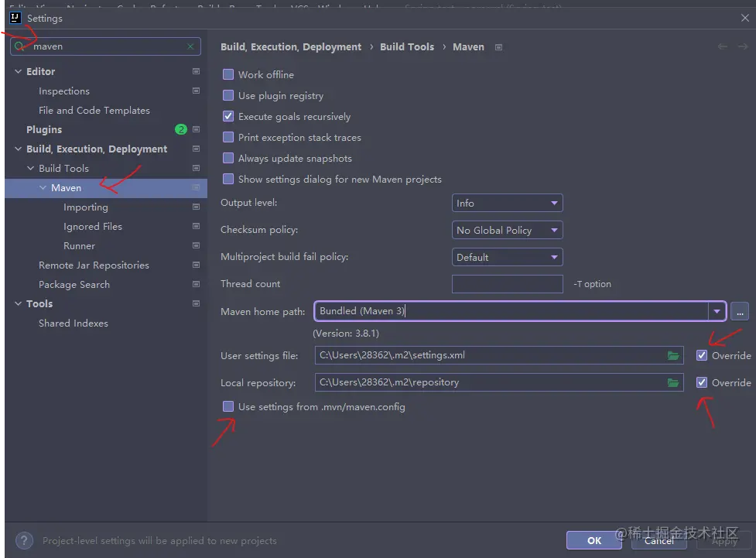
Task: Click the search magnifier icon
Action: coord(19,46)
